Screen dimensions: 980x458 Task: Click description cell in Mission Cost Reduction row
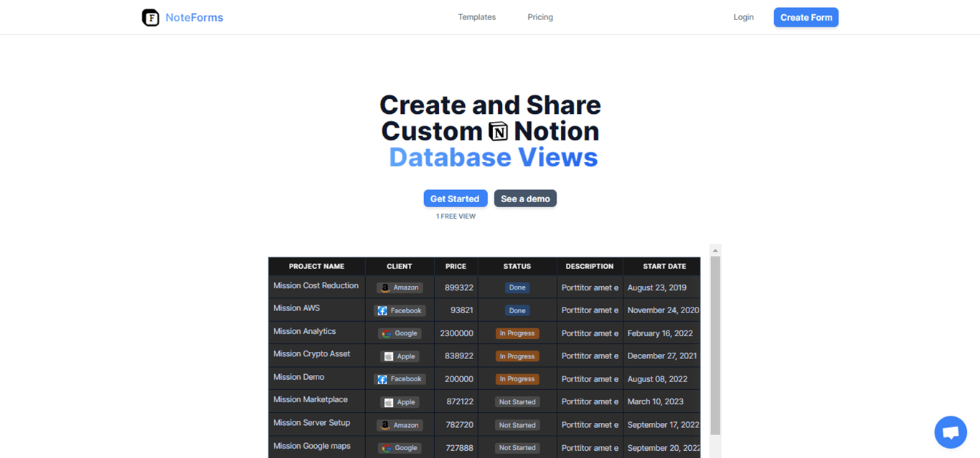(590, 287)
